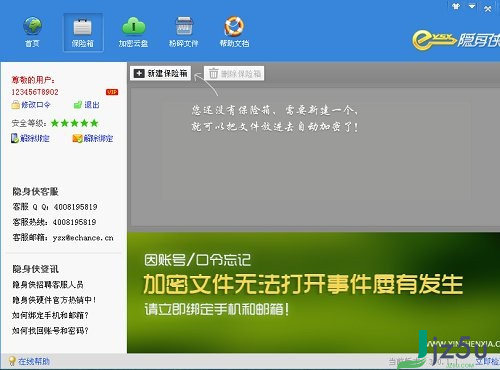
Task: Click the skin shirt icon in title bar
Action: tap(456, 6)
